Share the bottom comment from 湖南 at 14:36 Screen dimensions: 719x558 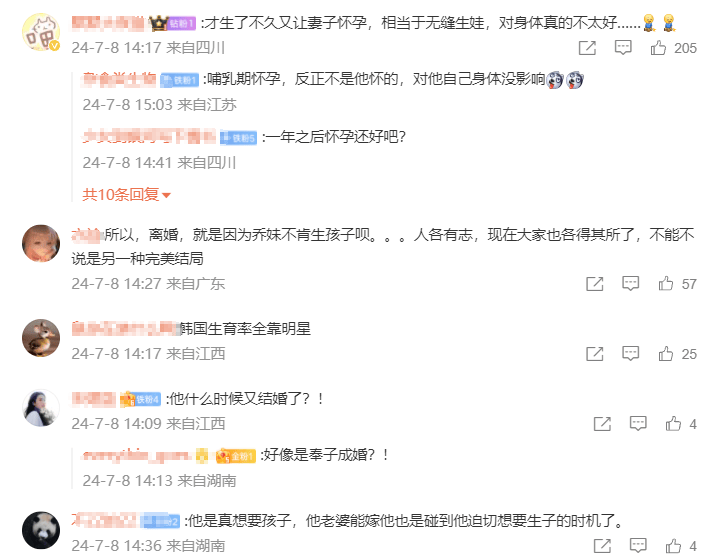coord(602,546)
